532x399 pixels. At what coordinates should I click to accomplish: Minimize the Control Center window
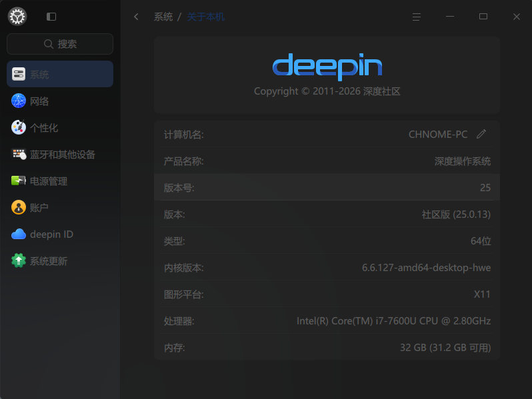click(x=450, y=17)
